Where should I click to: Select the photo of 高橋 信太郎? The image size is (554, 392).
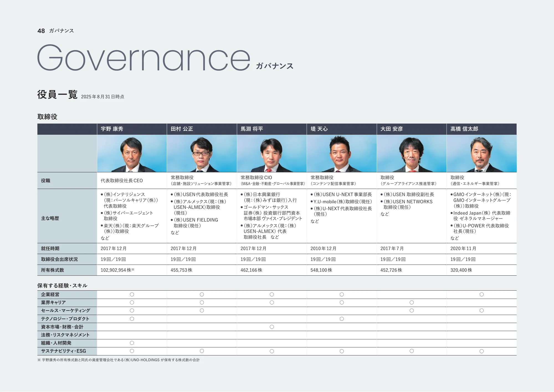click(x=482, y=153)
